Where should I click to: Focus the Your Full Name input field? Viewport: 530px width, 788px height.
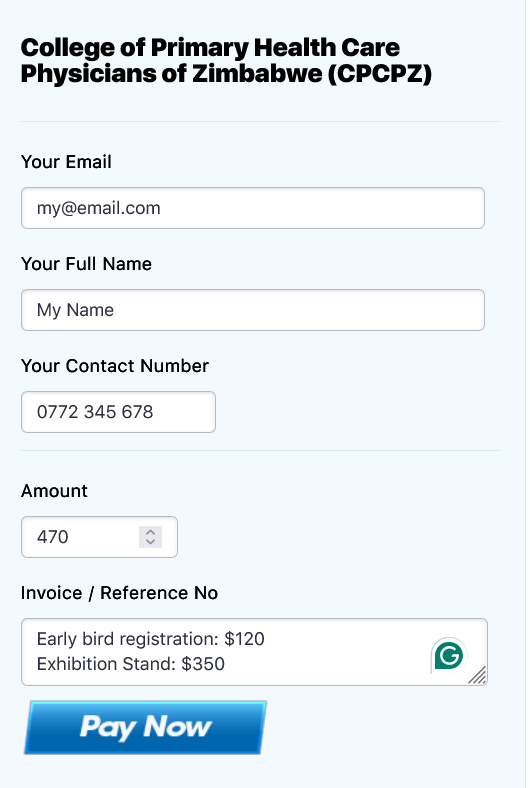pyautogui.click(x=253, y=310)
